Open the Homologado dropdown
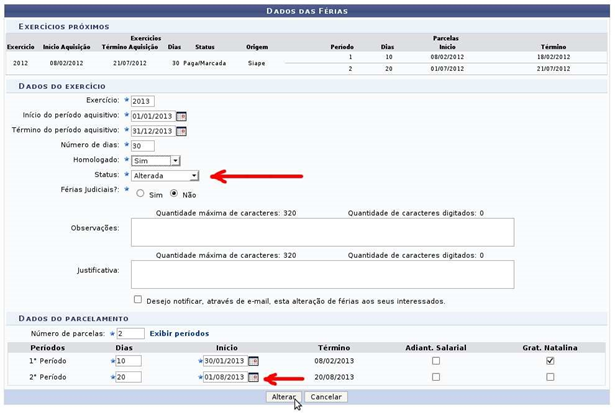The width and height of the screenshot is (615, 413). point(156,161)
